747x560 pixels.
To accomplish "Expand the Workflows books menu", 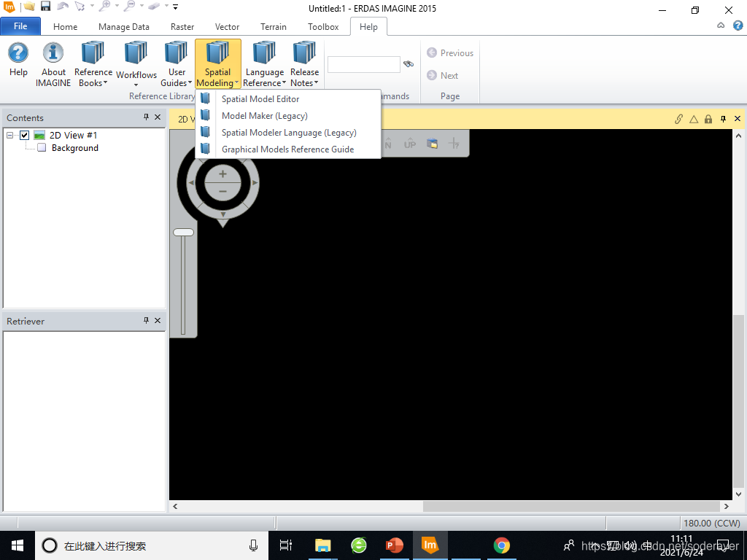I will point(136,64).
